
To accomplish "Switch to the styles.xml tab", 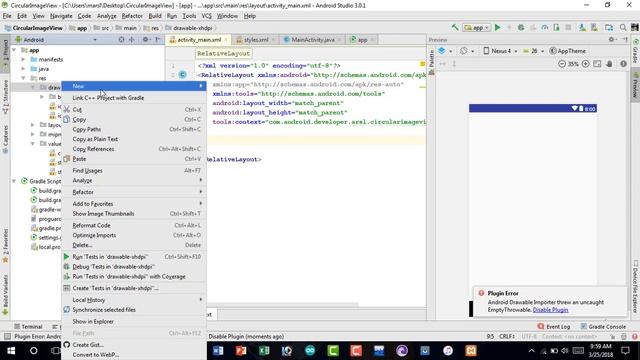I will click(255, 40).
